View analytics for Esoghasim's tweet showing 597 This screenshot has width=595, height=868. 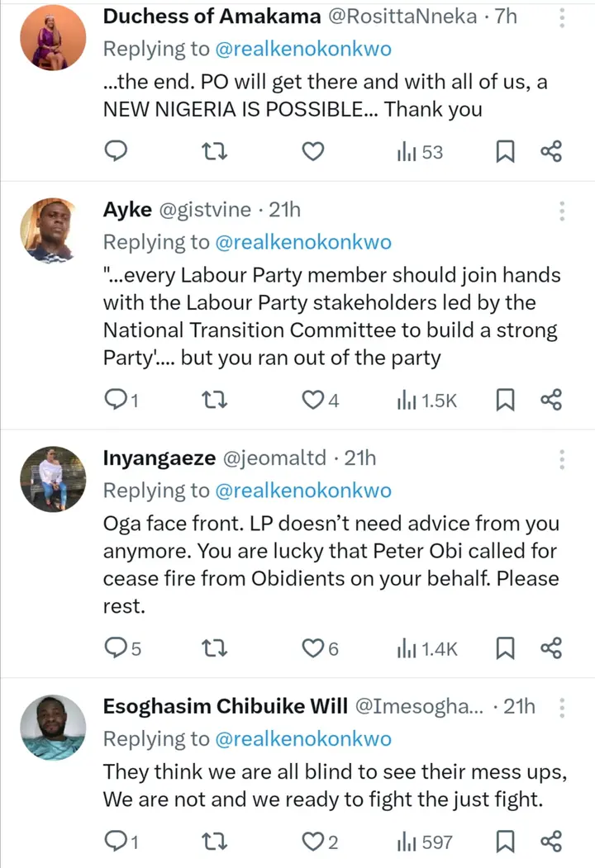coord(425,842)
